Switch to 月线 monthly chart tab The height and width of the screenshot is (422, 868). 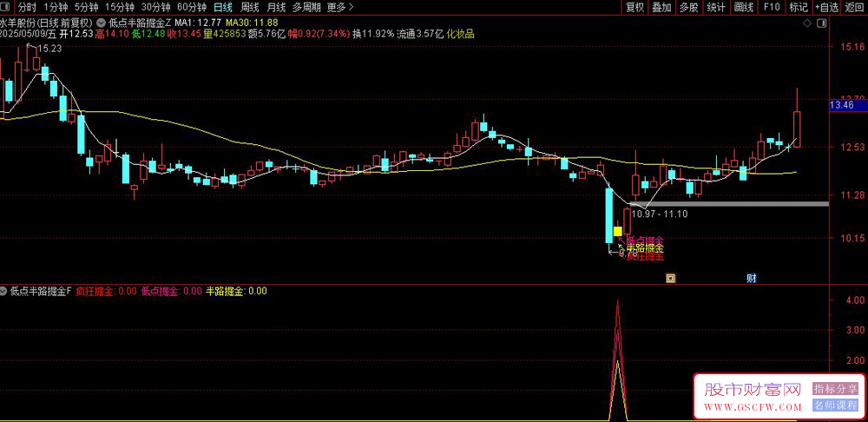pyautogui.click(x=276, y=7)
